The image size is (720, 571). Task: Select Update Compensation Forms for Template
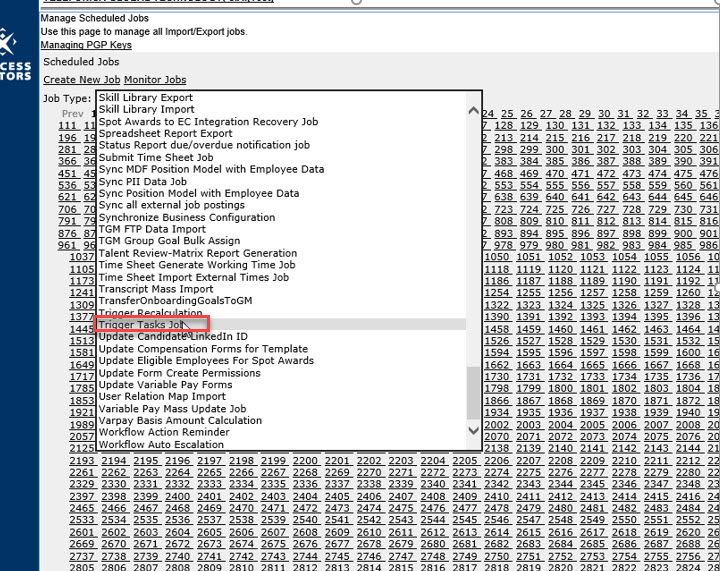pos(203,349)
